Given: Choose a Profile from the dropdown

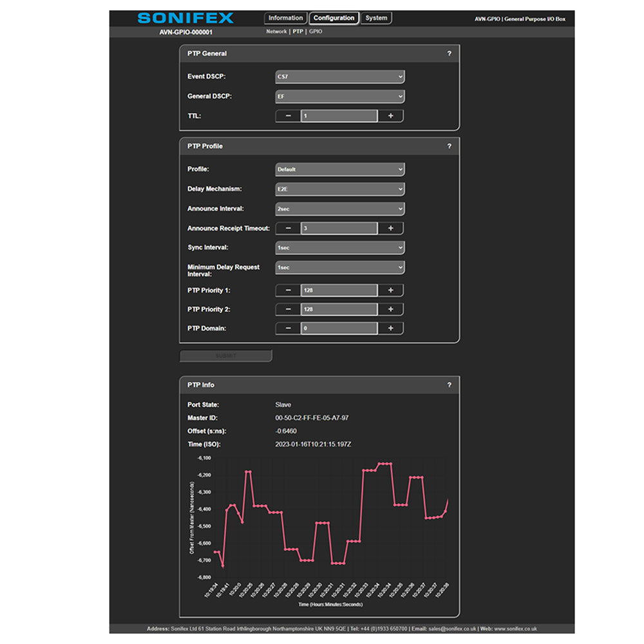Looking at the screenshot, I should (x=339, y=169).
